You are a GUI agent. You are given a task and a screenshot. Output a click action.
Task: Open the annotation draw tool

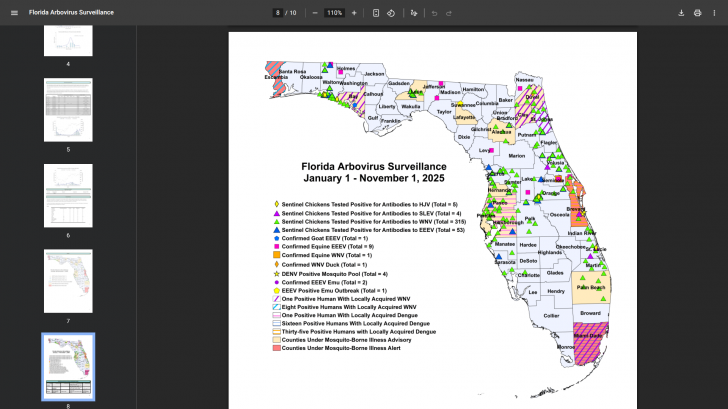pyautogui.click(x=414, y=13)
